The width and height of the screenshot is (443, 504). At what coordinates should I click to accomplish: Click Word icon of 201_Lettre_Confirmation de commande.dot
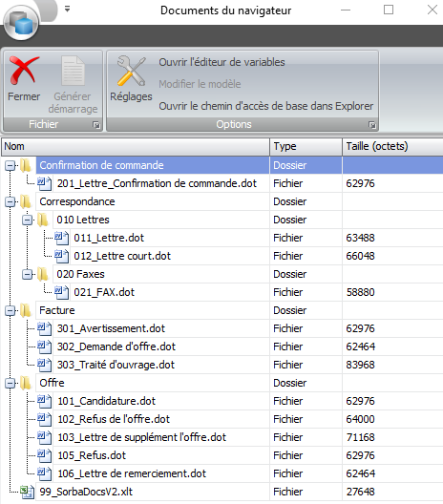click(x=44, y=183)
